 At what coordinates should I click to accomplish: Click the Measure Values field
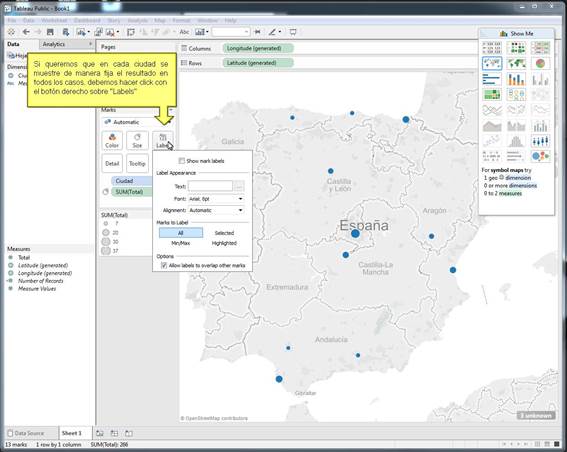pos(37,289)
